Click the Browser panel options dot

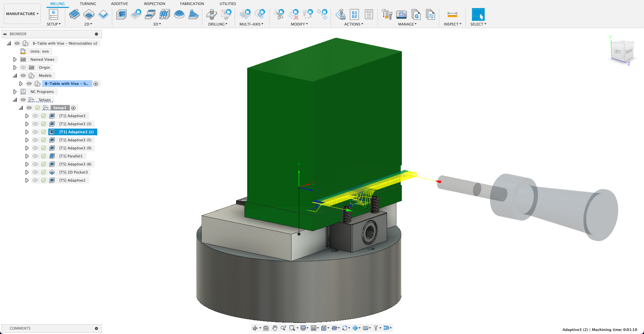tap(96, 34)
